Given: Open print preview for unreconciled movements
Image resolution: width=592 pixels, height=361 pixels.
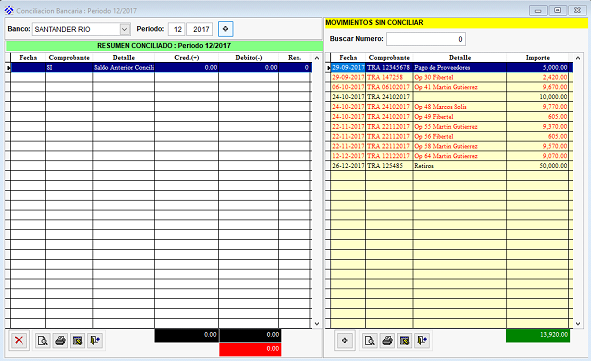Looking at the screenshot, I should pos(369,341).
